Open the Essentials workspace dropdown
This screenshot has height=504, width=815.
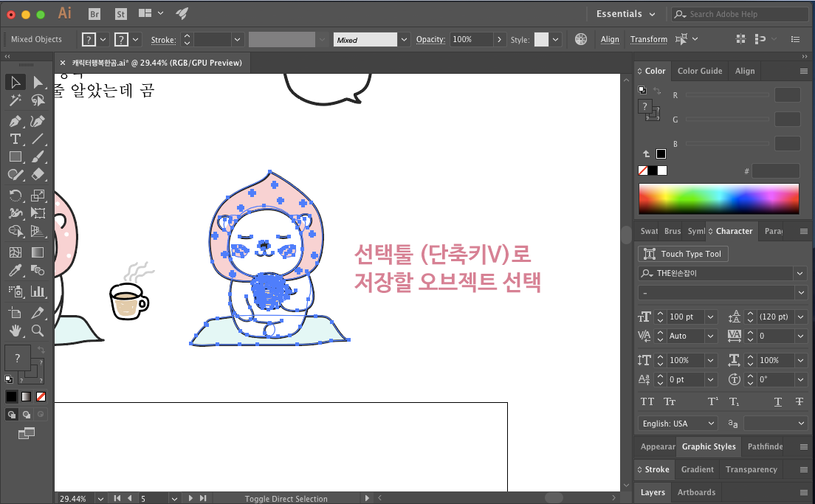tap(626, 14)
